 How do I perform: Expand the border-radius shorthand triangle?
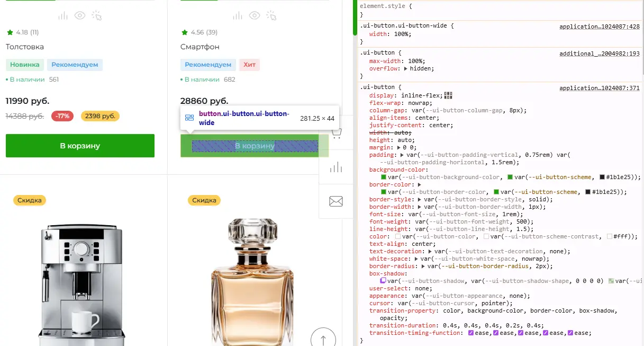[423, 266]
